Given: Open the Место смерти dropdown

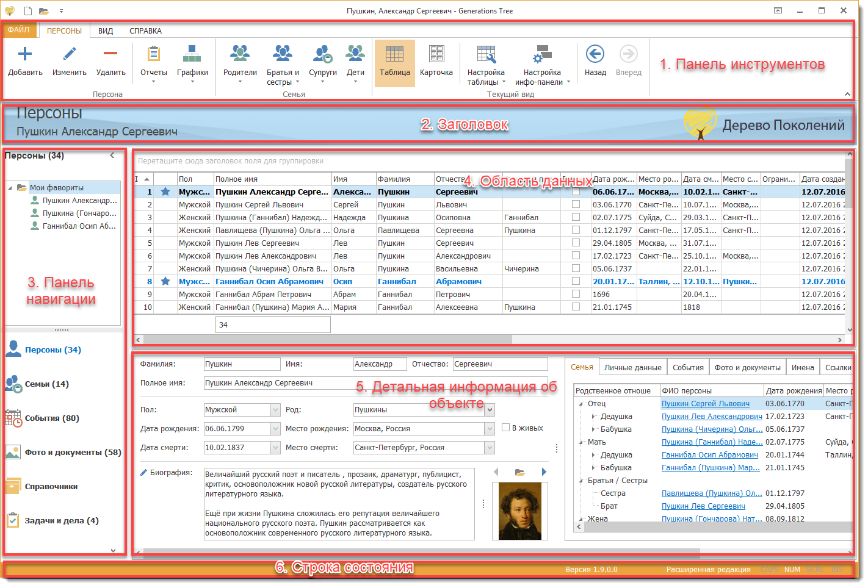Looking at the screenshot, I should click(x=490, y=448).
